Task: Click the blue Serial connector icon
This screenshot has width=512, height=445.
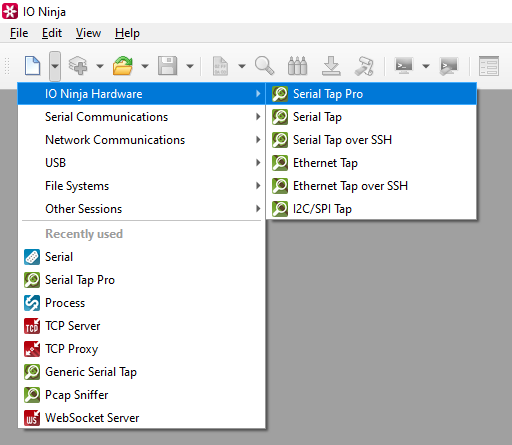Action: (x=32, y=257)
